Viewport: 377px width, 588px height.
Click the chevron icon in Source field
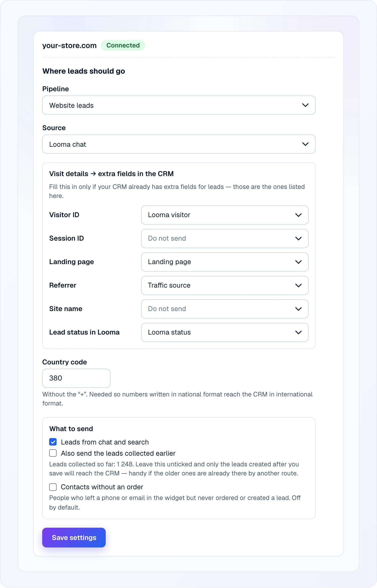pos(305,144)
